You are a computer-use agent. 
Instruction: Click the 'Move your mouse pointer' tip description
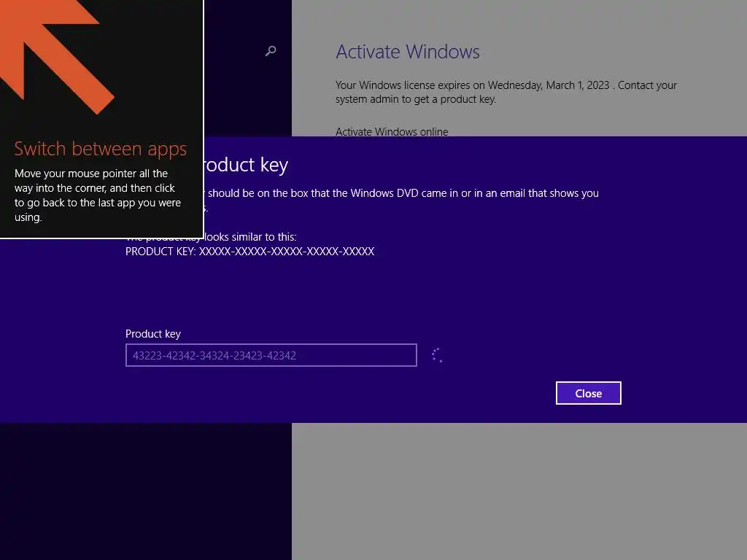click(x=98, y=195)
